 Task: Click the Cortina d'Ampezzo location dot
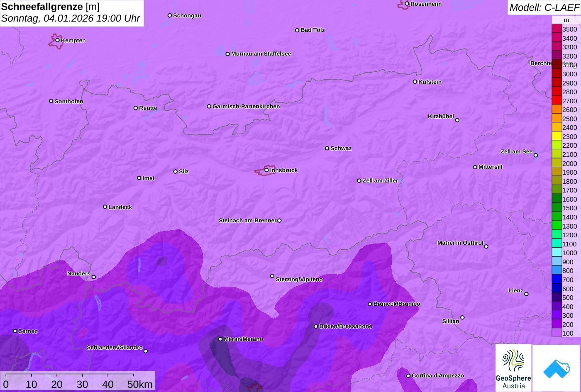408,375
